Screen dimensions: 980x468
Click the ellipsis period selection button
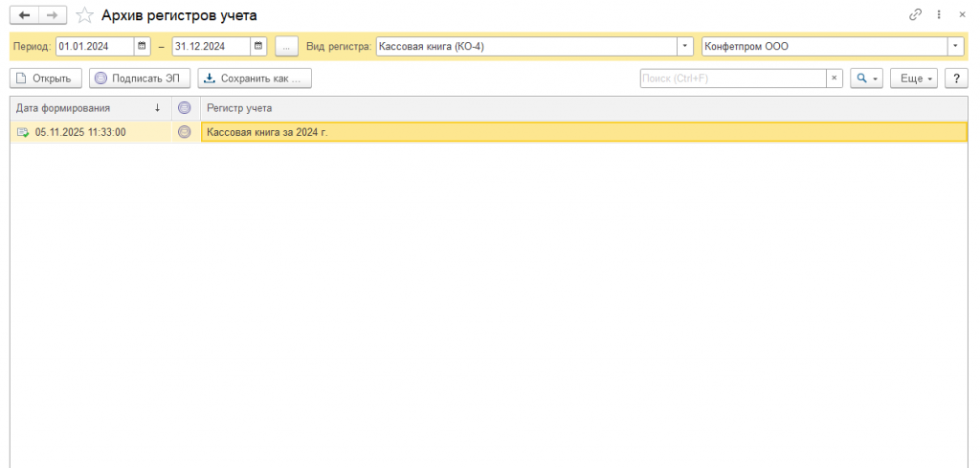[286, 46]
